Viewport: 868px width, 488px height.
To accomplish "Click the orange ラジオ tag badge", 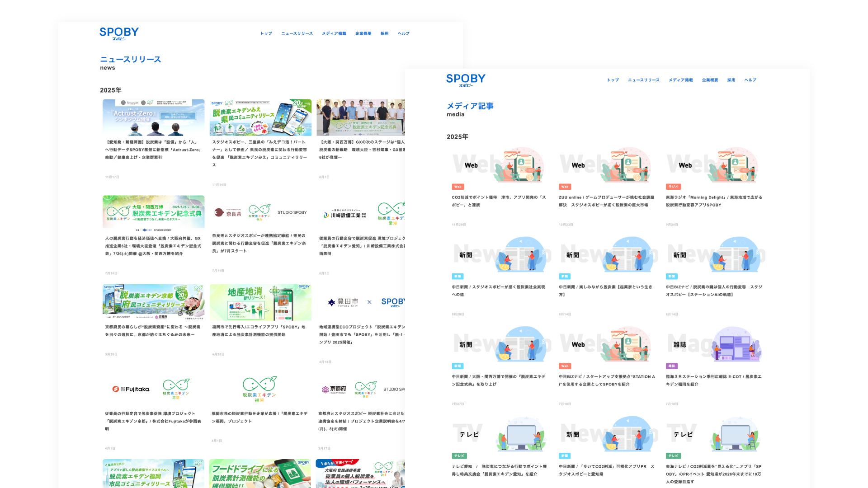I will pyautogui.click(x=673, y=187).
